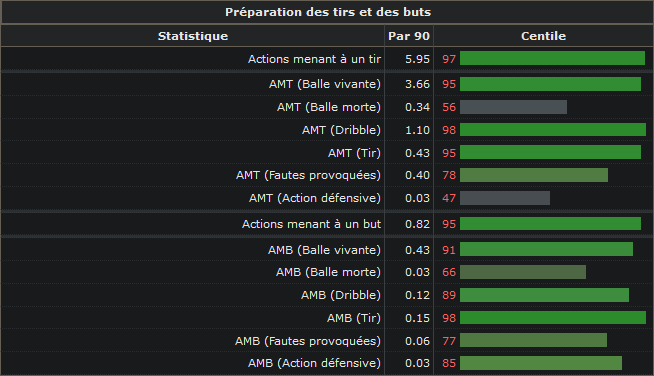Select the Centile column header

point(543,36)
